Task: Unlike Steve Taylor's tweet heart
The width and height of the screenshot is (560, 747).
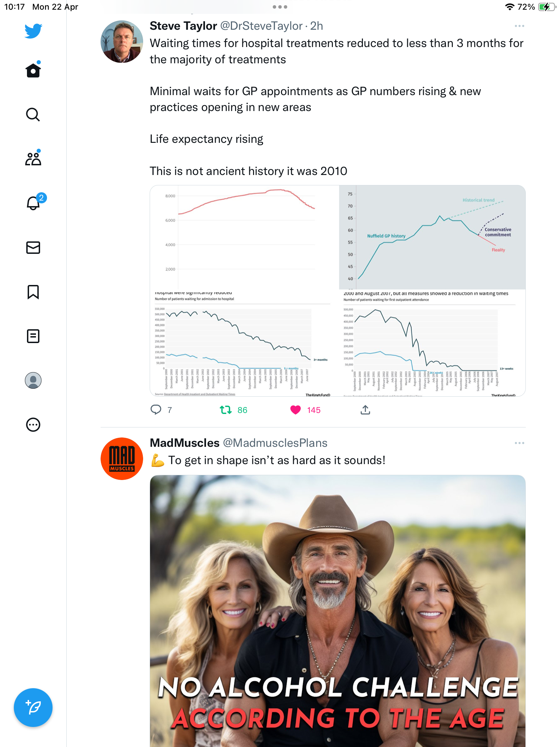Action: pos(296,410)
